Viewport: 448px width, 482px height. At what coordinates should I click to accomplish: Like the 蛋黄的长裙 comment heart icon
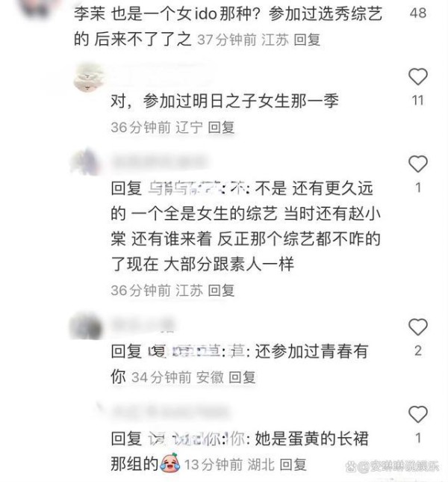tap(417, 414)
